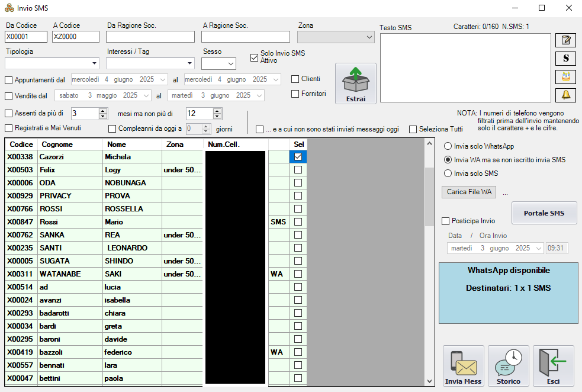Click inside the Testo SMS text area
The height and width of the screenshot is (392, 582).
coord(465,68)
